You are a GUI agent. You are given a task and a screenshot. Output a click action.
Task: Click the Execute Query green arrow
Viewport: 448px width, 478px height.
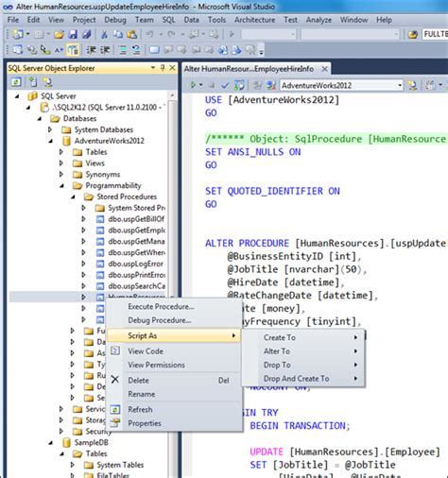(x=193, y=85)
